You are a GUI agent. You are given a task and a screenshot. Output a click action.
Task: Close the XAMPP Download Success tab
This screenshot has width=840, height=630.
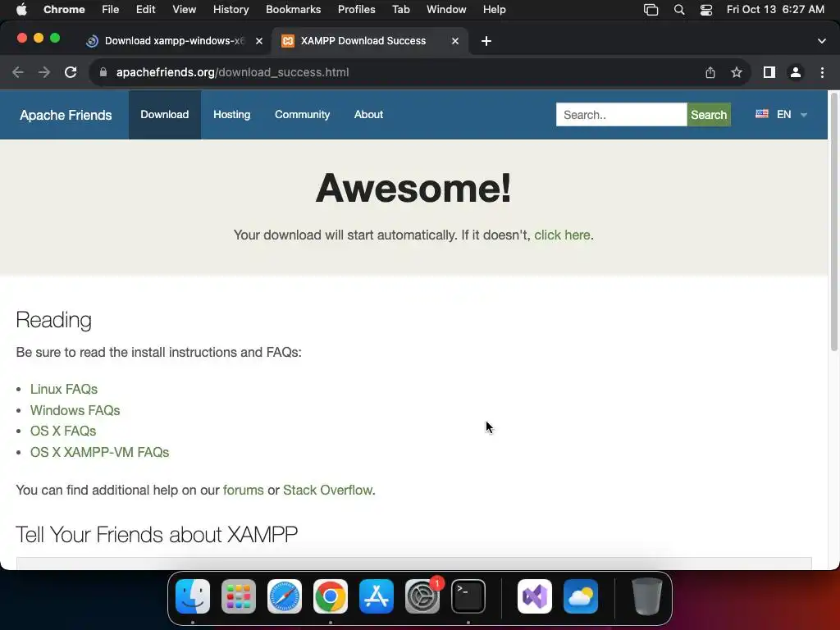pyautogui.click(x=454, y=41)
